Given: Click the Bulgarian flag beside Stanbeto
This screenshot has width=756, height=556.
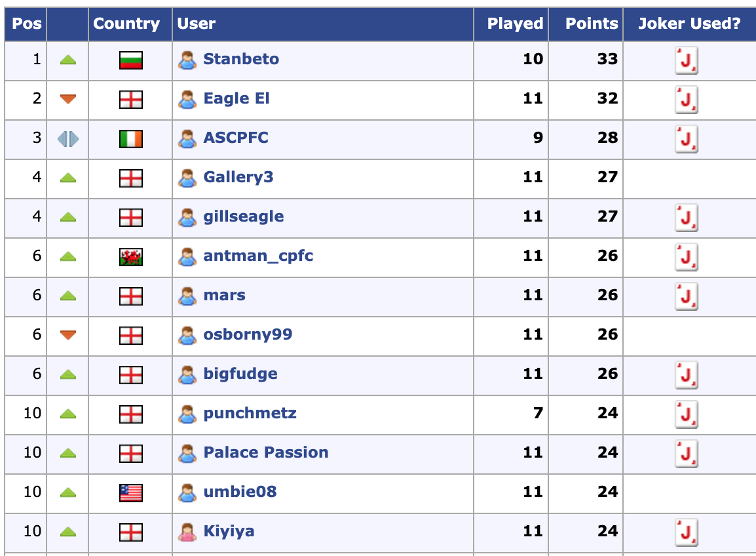Looking at the screenshot, I should pyautogui.click(x=131, y=60).
